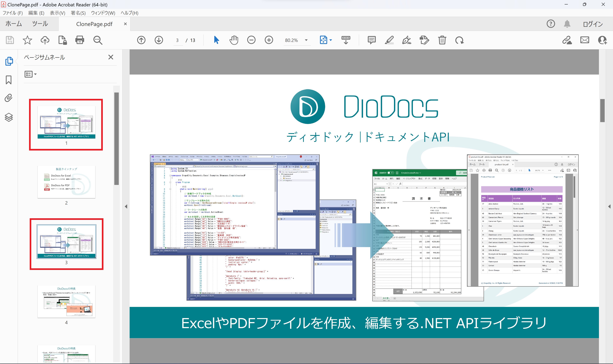Activate the Hand pan tool
Viewport: 613px width, 364px height.
click(234, 40)
